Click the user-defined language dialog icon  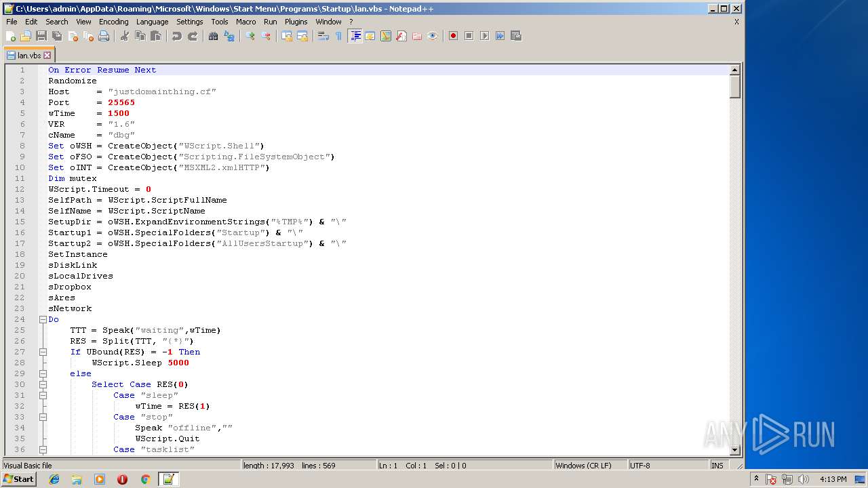click(370, 36)
